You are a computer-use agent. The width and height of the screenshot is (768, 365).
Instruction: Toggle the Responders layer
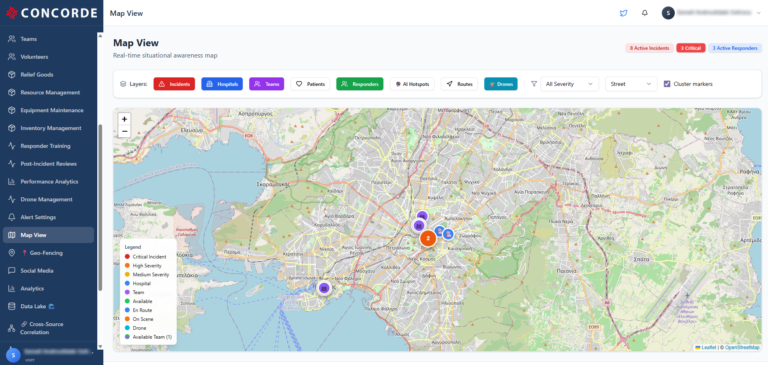[x=360, y=84]
